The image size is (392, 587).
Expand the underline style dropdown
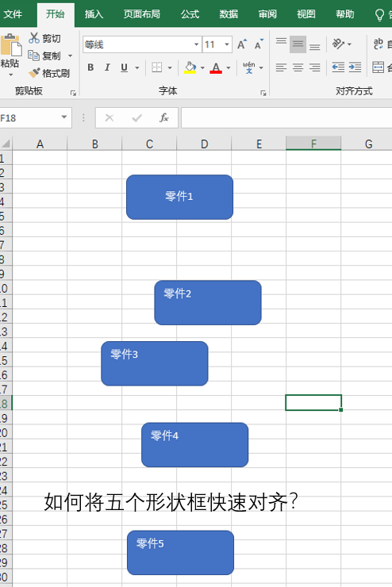pos(137,67)
